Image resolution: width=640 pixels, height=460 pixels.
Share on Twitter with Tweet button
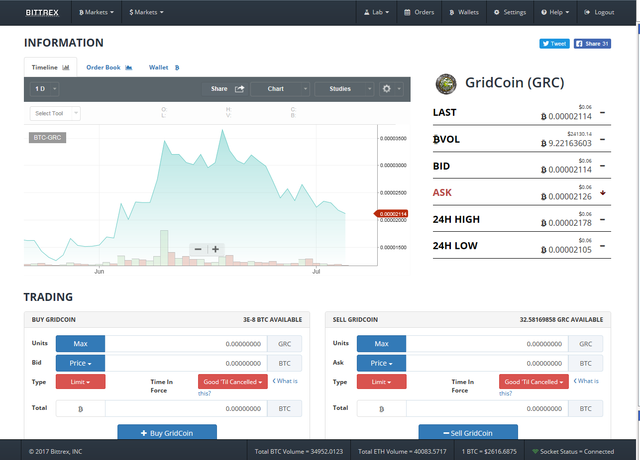coord(554,44)
